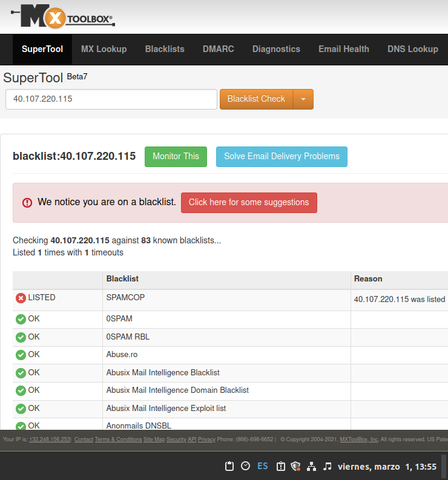Switch to the Diagnostics tab
Image resolution: width=448 pixels, height=480 pixels.
tap(276, 49)
